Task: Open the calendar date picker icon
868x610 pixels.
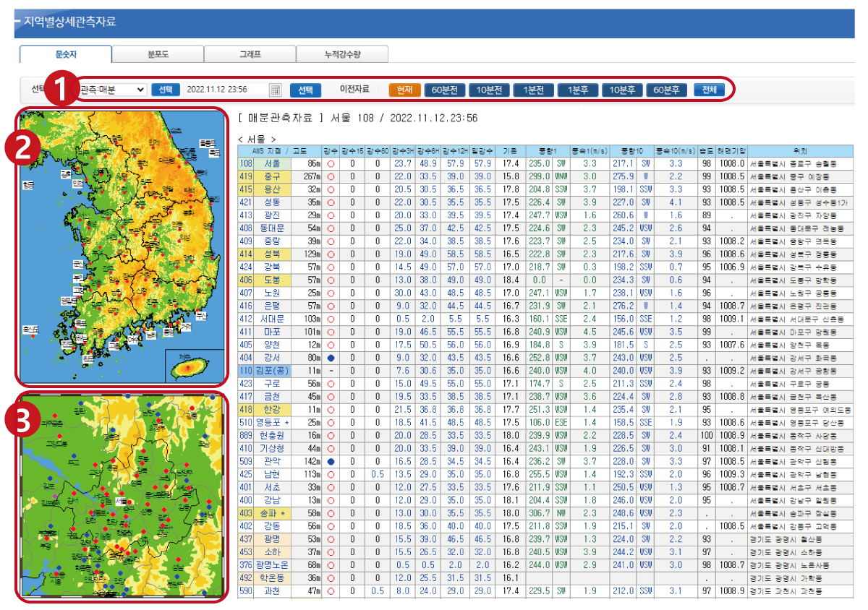Action: [x=275, y=90]
